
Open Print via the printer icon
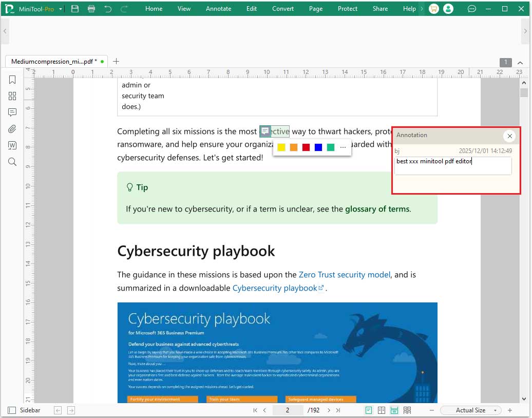91,9
